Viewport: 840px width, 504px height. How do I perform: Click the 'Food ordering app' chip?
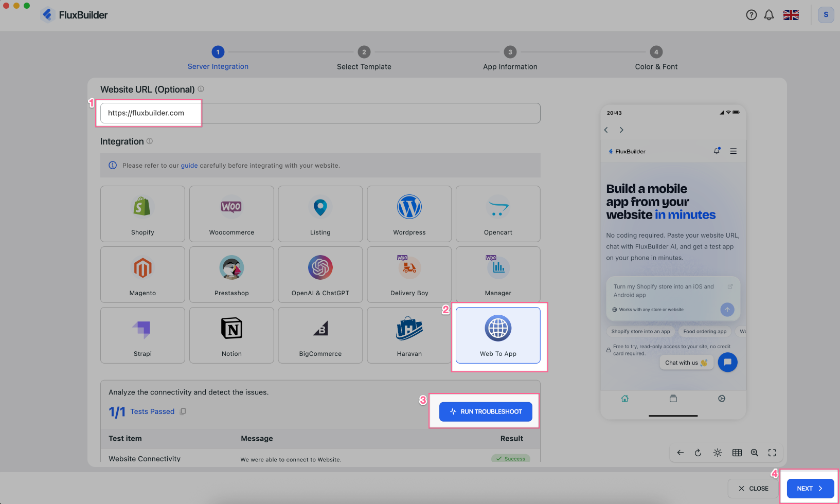click(x=705, y=332)
